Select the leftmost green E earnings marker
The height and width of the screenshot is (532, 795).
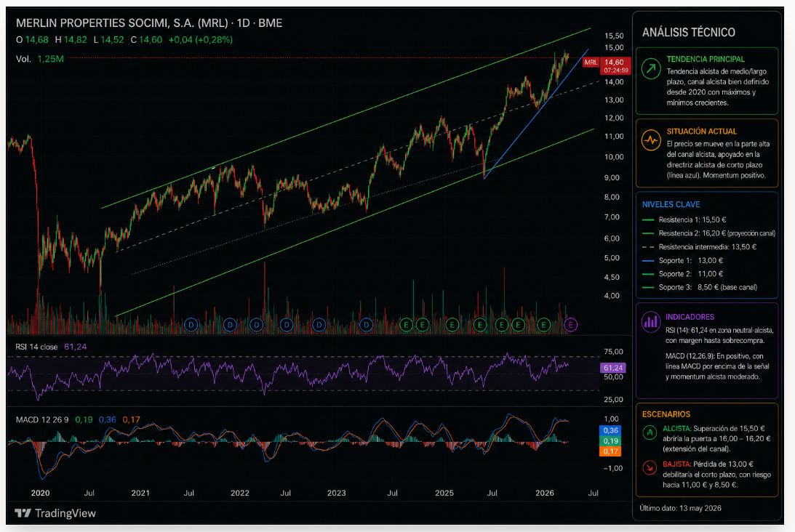pyautogui.click(x=406, y=325)
